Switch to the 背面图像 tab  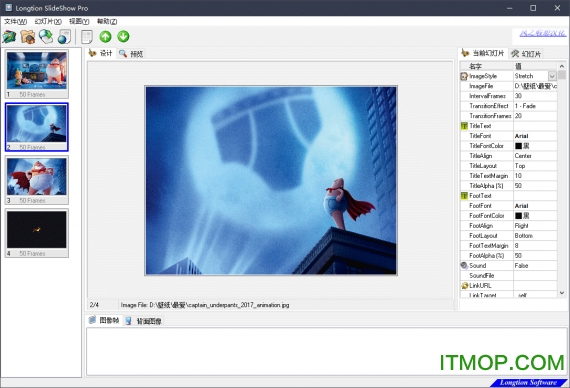144,321
